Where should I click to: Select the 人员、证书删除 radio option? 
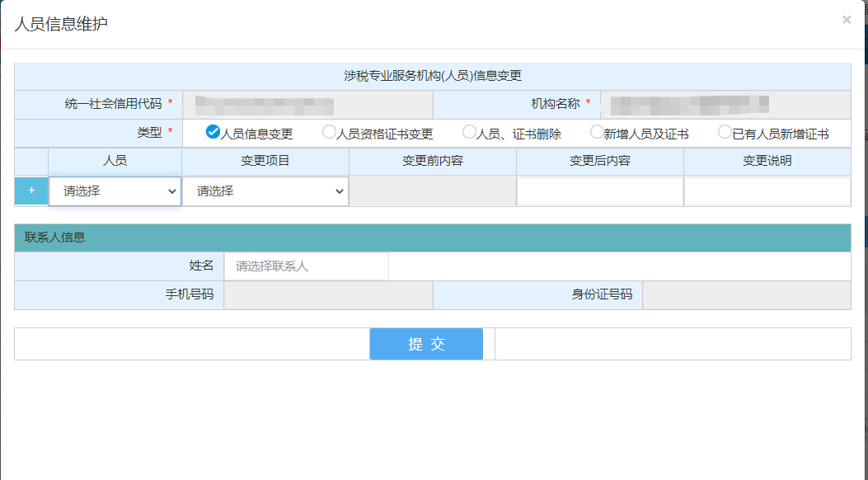[469, 132]
